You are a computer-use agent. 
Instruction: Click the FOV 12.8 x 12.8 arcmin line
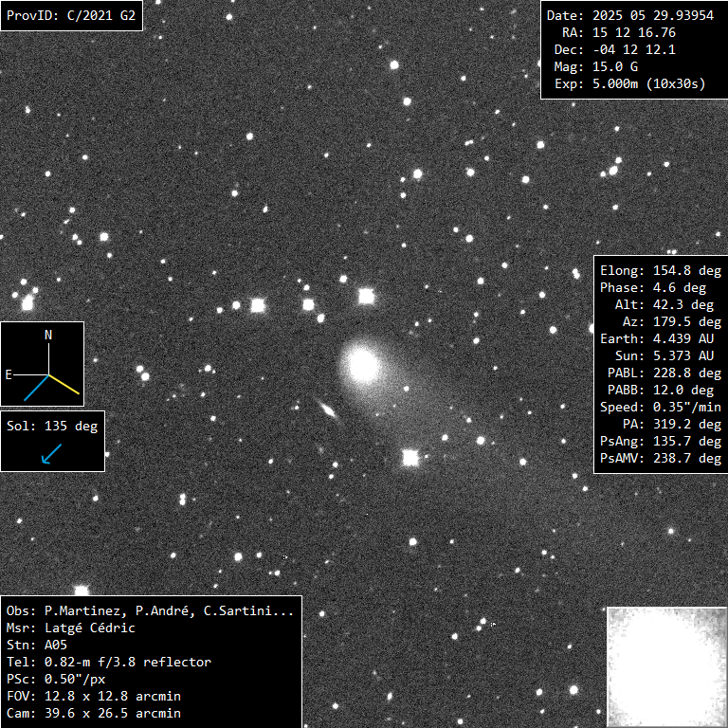pos(93,696)
